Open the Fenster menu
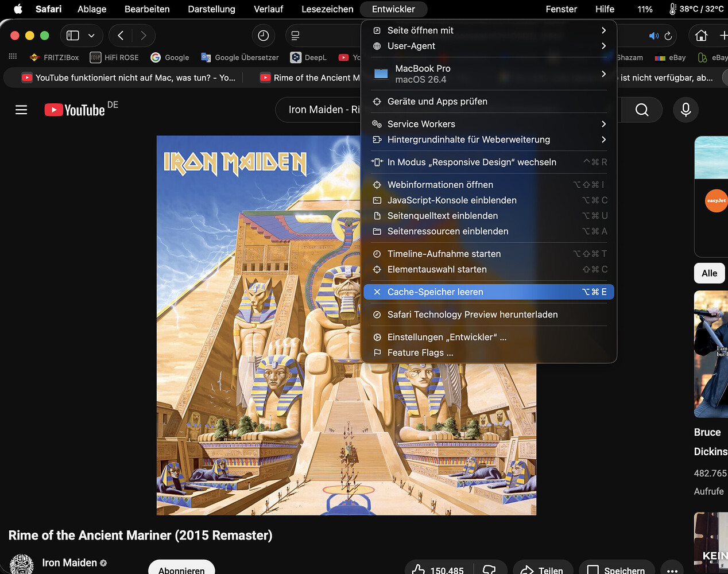The height and width of the screenshot is (574, 728). (561, 9)
